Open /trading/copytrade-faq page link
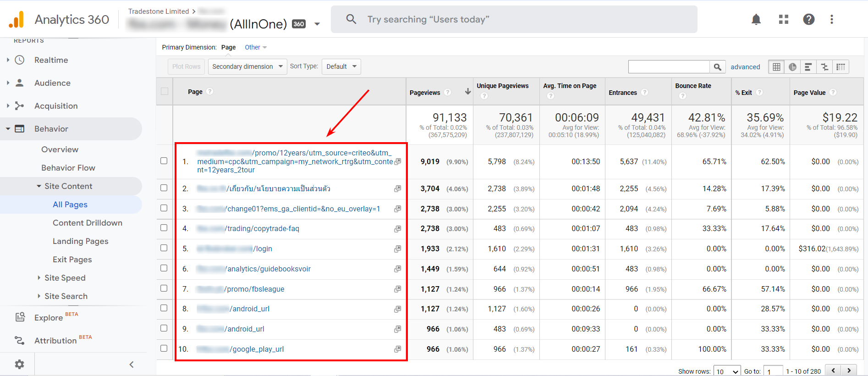Screen dimensions: 868x376 point(248,228)
